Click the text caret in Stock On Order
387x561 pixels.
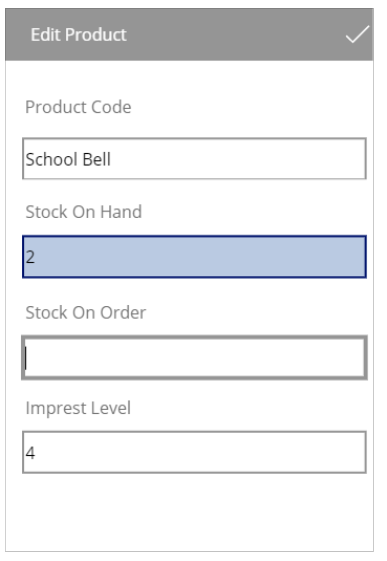(26, 358)
